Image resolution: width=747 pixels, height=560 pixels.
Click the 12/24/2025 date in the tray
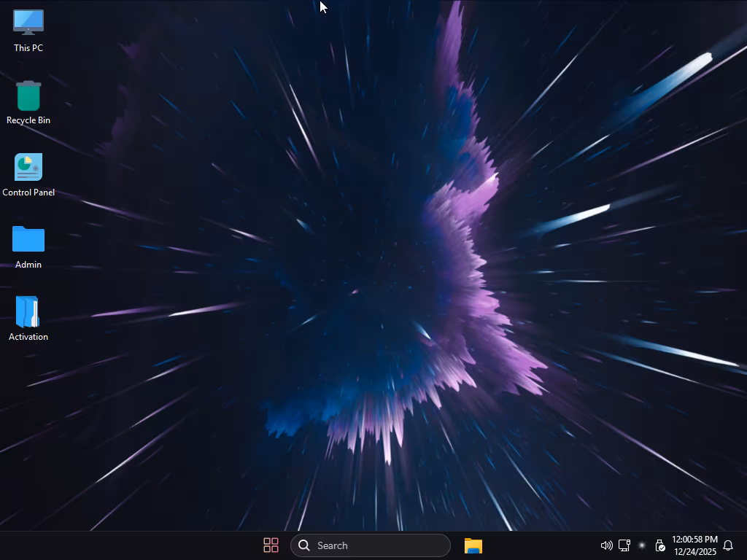[x=695, y=552]
